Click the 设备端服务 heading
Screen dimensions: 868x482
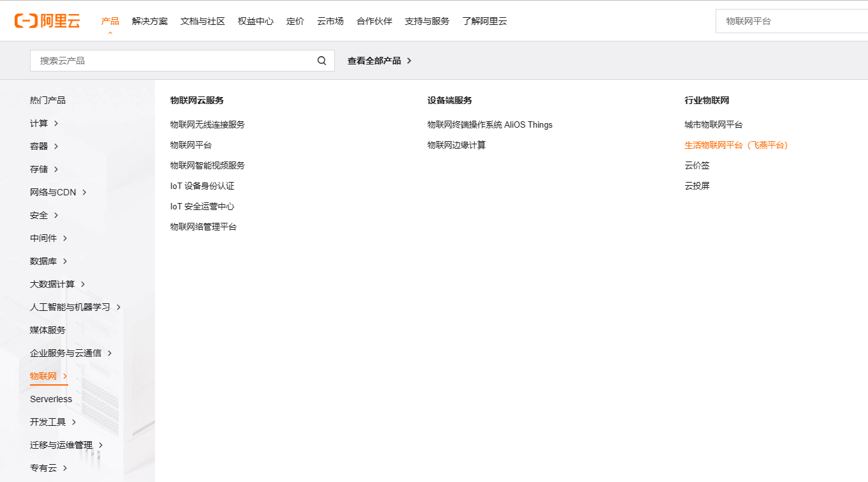450,100
